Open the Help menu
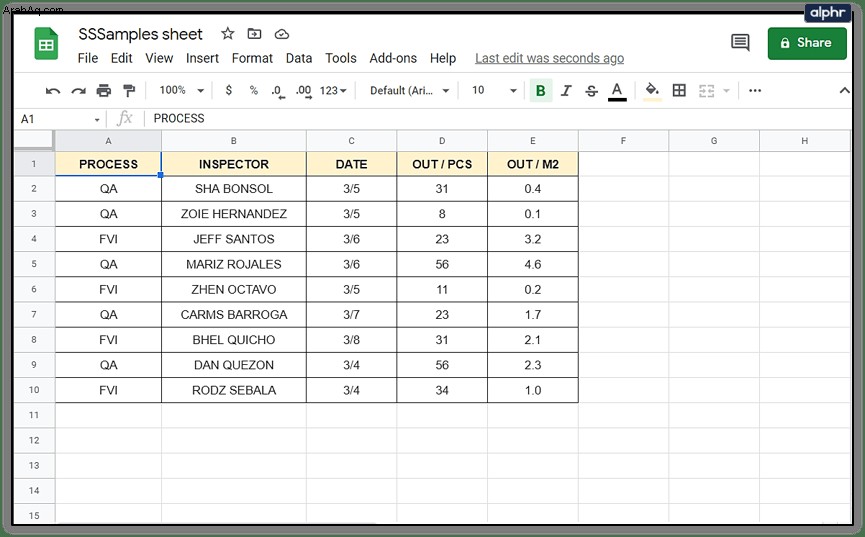Image resolution: width=865 pixels, height=537 pixels. click(443, 58)
